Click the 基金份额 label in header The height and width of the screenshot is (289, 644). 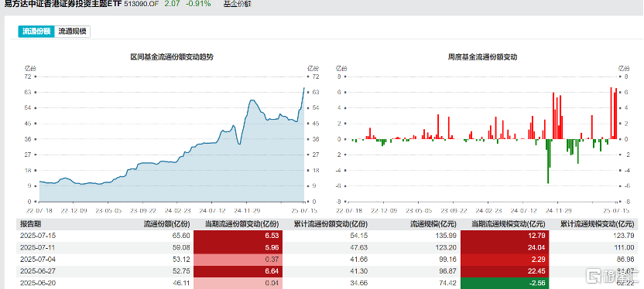(x=238, y=4)
